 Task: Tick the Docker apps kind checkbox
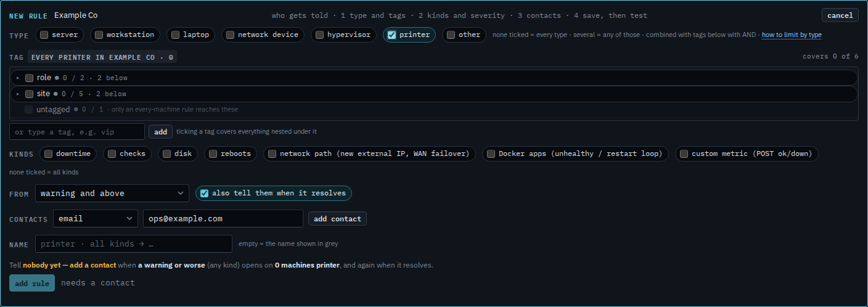(x=491, y=154)
